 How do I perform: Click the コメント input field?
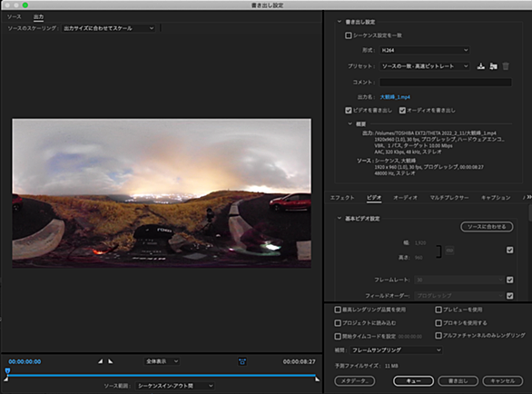pyautogui.click(x=446, y=82)
